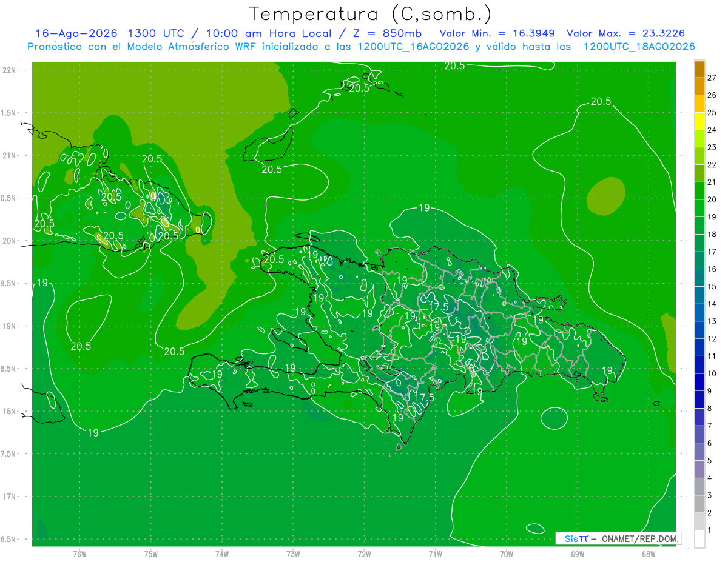
Task: Click the 20N latitude axis label
Action: point(10,241)
